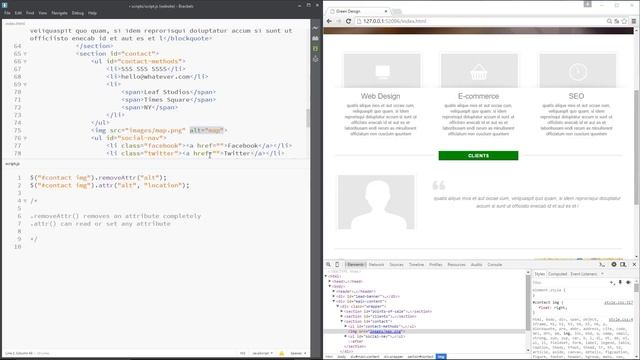Click the web page vertical scrollbar in Chrome
This screenshot has height=360, width=640.
(636, 147)
